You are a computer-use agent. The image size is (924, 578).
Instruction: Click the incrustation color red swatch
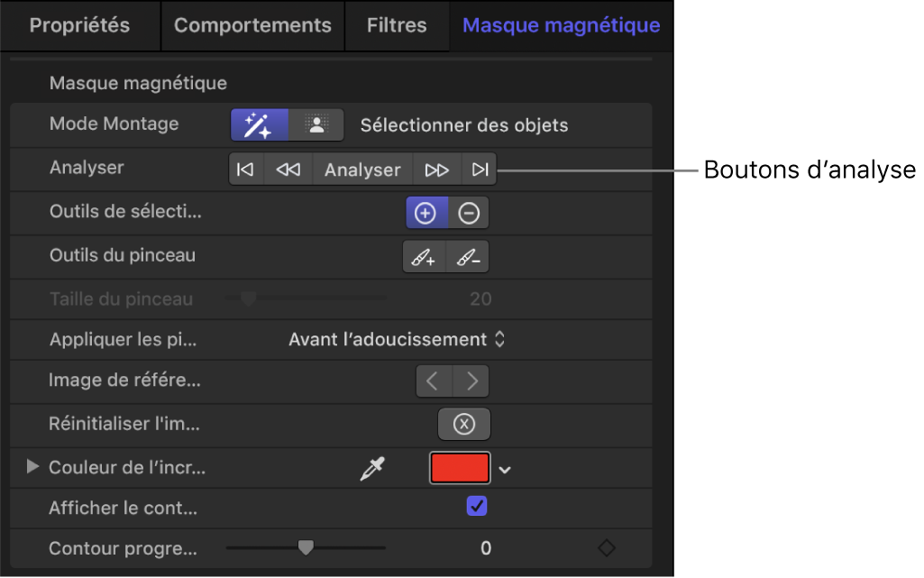pos(461,468)
